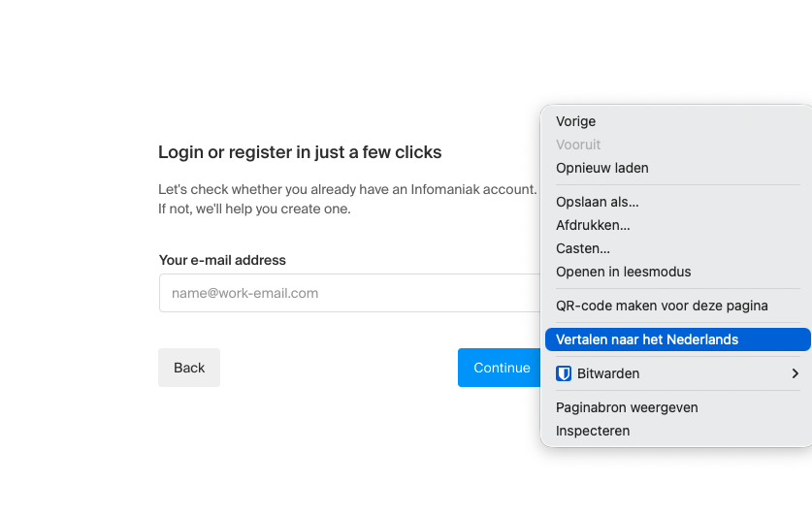
Task: Open Inspecteren from the context menu
Action: tap(593, 431)
